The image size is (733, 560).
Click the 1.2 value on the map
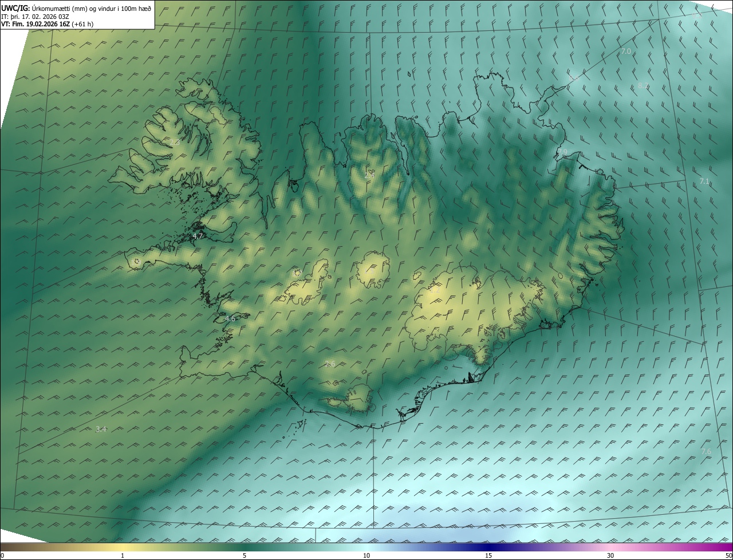coord(434,290)
